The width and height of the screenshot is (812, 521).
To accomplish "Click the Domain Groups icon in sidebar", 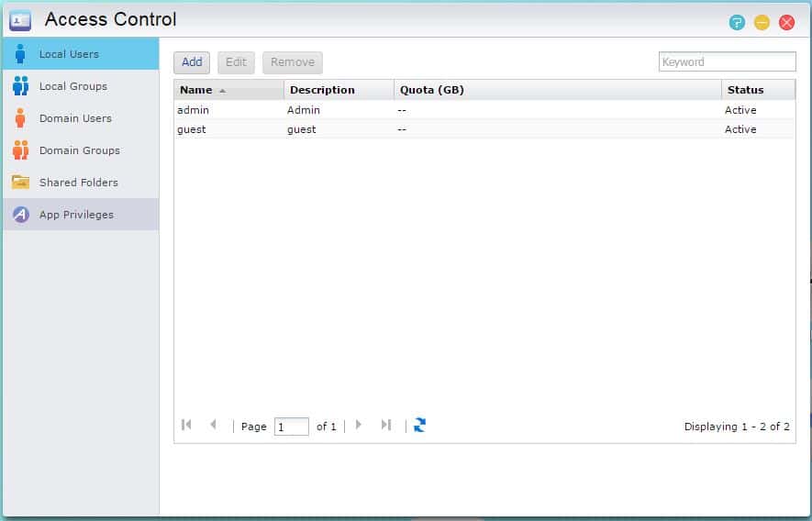I will [x=20, y=150].
